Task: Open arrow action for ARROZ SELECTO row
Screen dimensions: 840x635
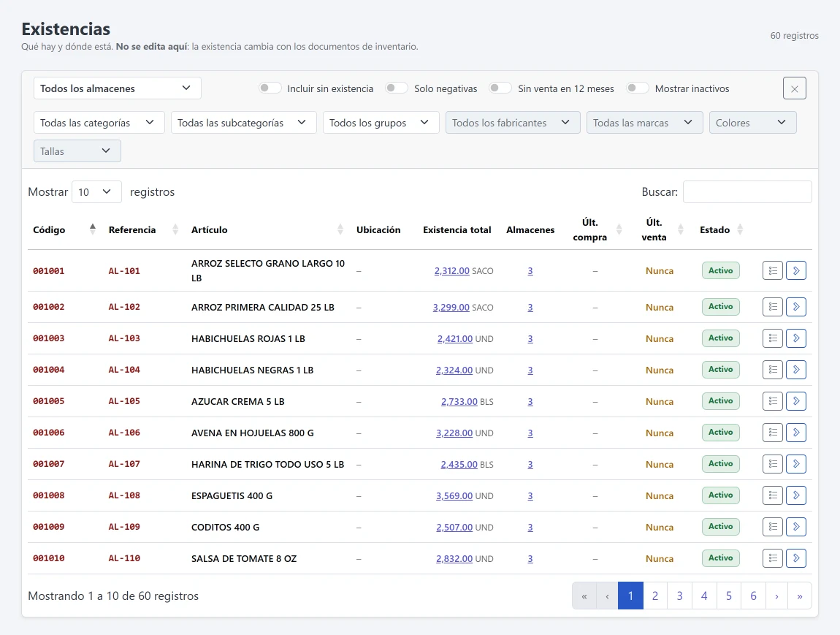Action: tap(796, 270)
